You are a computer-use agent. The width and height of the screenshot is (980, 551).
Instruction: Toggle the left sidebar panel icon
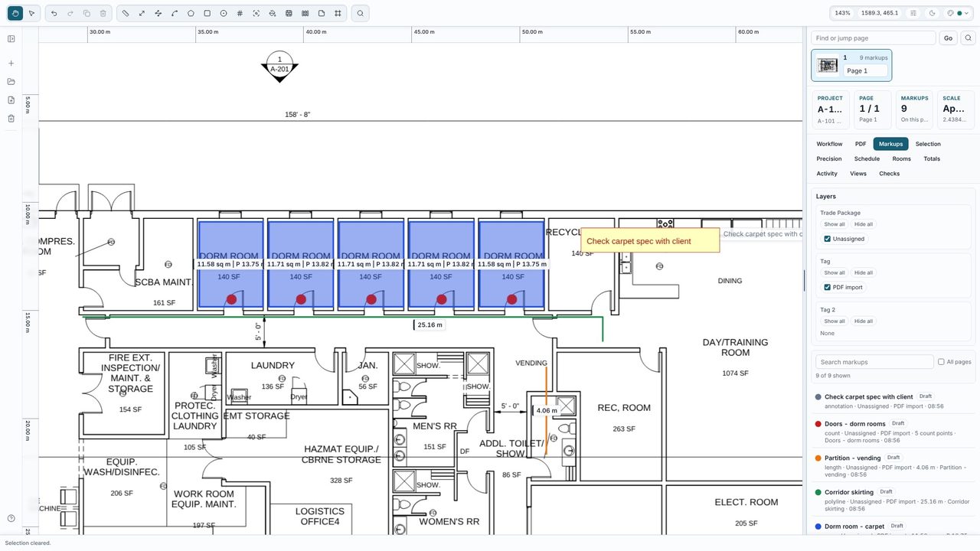tap(11, 39)
